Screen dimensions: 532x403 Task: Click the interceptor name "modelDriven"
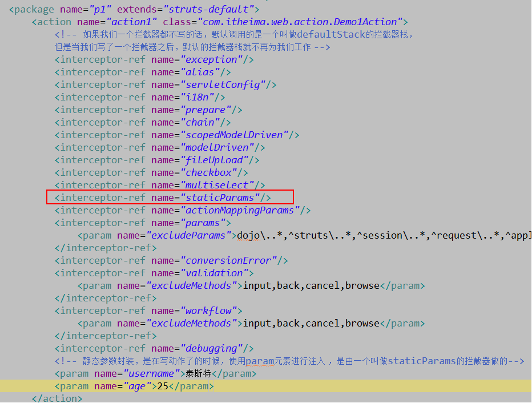point(217,148)
